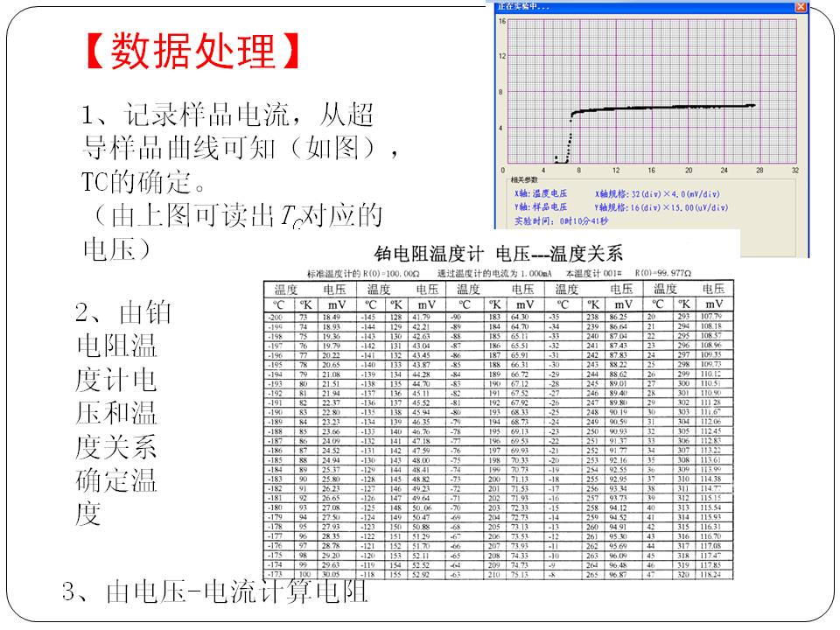
Task: Select the line 3、由电压-电流计算电阻
Action: click(215, 592)
